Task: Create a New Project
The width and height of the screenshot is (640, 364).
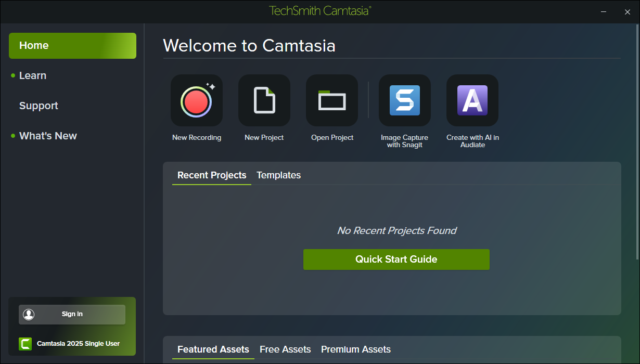Action: click(264, 100)
